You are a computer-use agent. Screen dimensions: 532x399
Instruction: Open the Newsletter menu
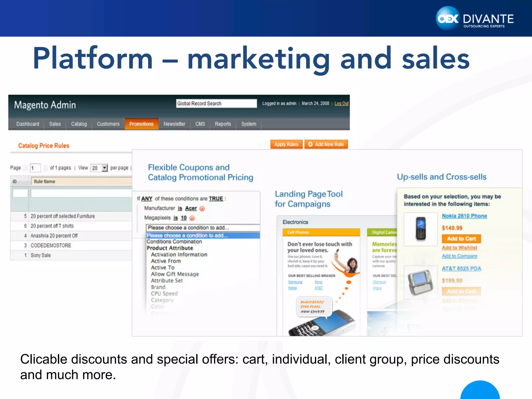pyautogui.click(x=174, y=124)
